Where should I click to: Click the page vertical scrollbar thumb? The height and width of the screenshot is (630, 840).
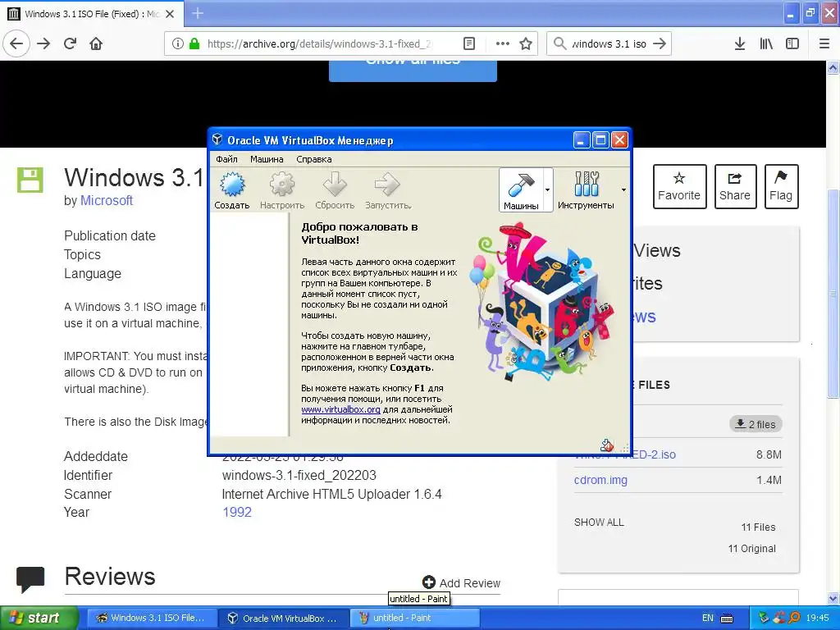833,294
